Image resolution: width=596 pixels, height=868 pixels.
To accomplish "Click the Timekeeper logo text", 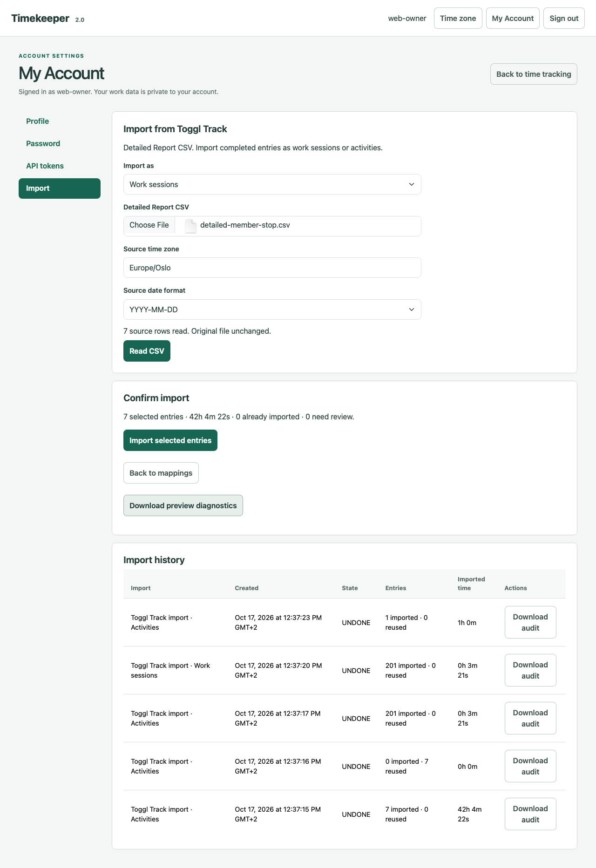I will [x=40, y=18].
